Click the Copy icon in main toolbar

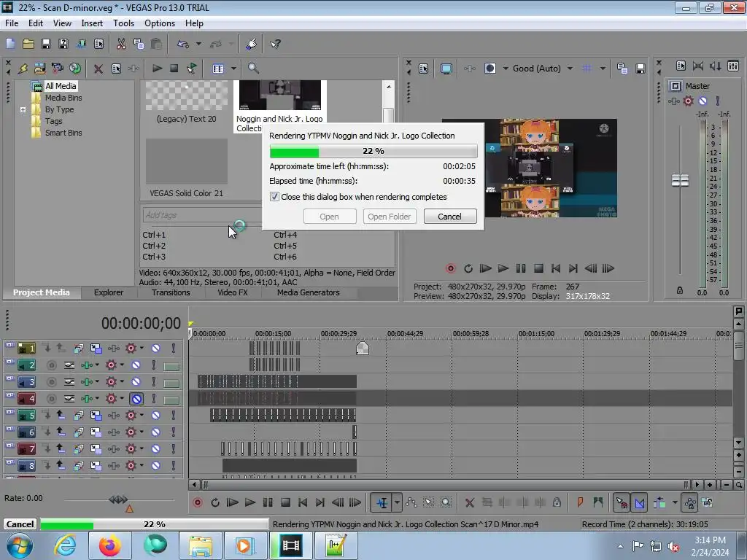click(139, 44)
